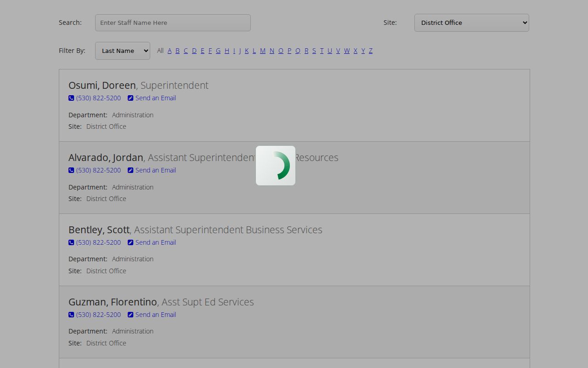
Task: Click Asst Supt Ed Services title
Action: click(x=208, y=302)
